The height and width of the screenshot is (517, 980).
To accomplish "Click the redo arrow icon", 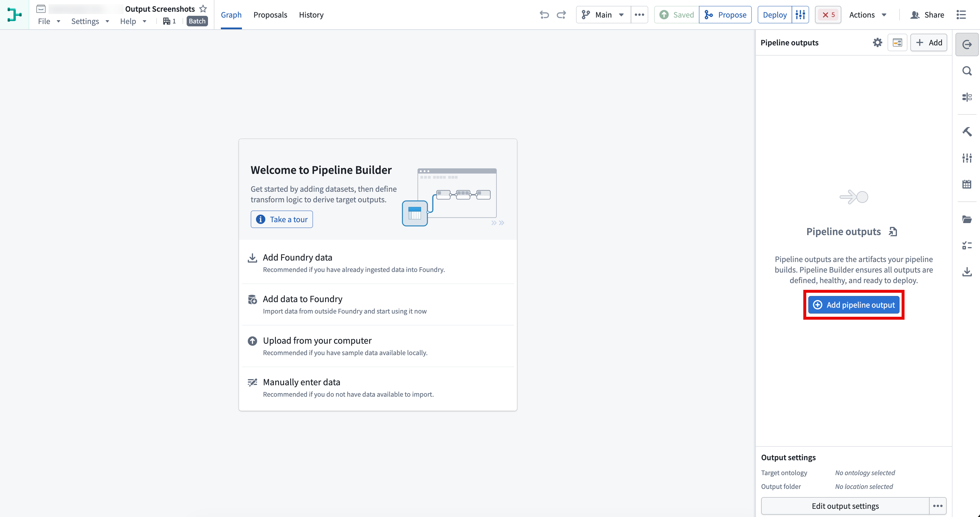I will point(561,15).
